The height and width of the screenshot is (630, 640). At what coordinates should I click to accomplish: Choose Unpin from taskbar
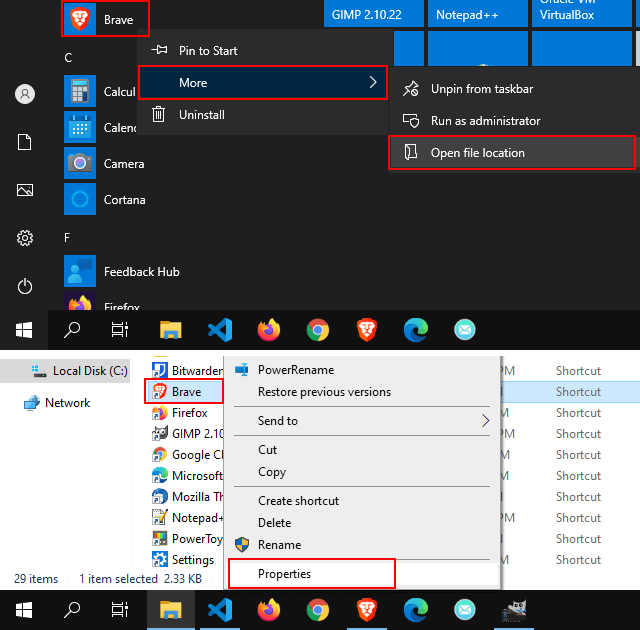point(513,89)
